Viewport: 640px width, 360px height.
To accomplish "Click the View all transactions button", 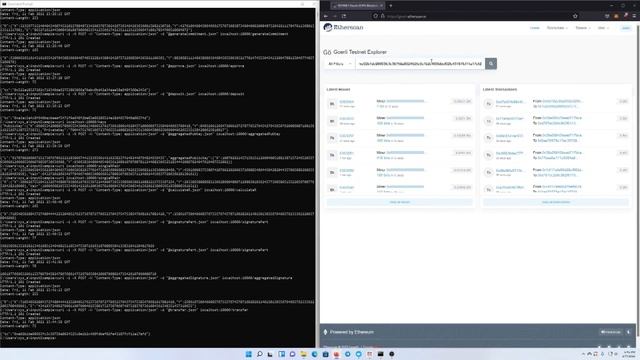I will pos(556,202).
